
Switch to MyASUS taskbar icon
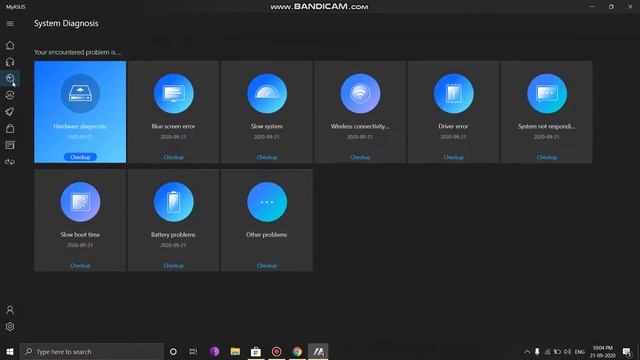click(x=318, y=351)
